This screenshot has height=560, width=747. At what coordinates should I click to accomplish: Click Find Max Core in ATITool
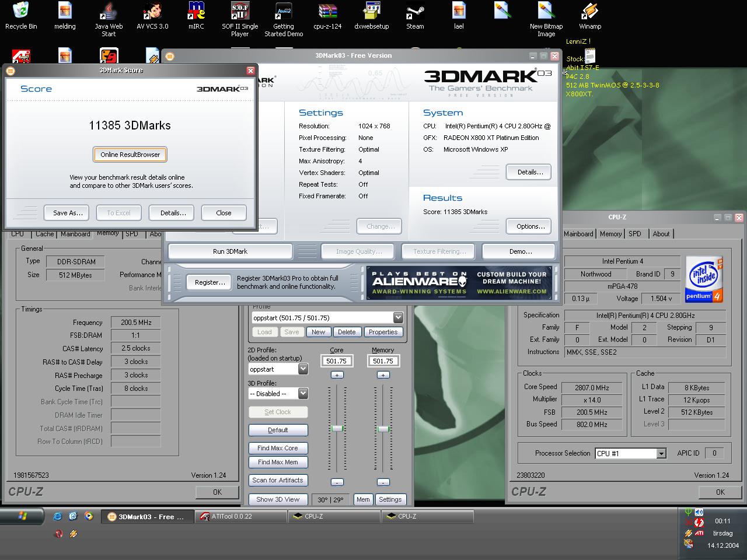(x=278, y=448)
